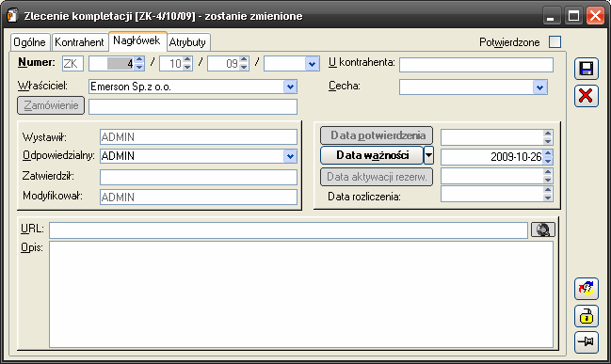Decrease the order number 4 with down arrow
Viewport: 611px width, 364px height.
(x=139, y=68)
